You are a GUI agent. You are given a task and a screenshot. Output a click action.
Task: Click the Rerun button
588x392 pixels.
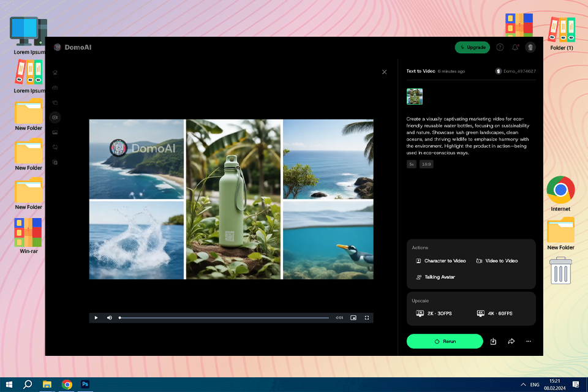click(x=445, y=341)
